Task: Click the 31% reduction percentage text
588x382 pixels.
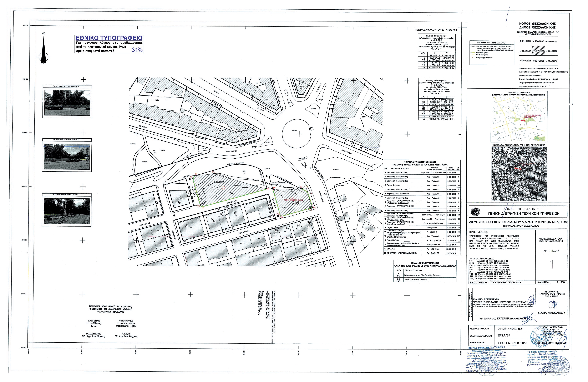Action: (x=137, y=50)
